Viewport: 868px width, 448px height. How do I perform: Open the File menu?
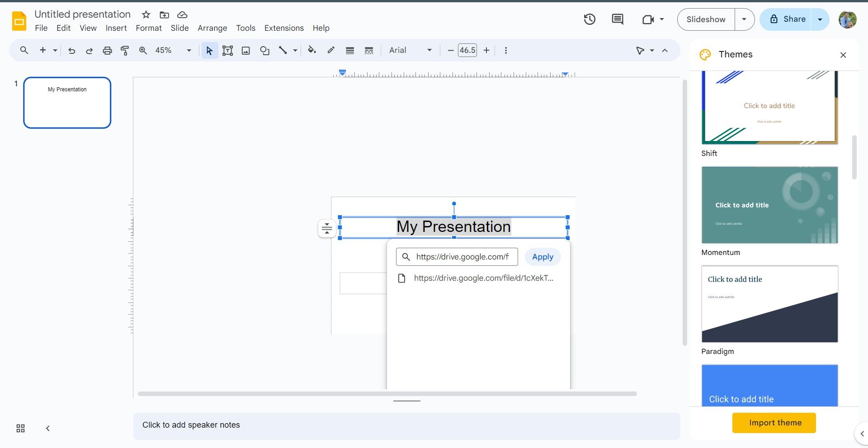(x=41, y=28)
